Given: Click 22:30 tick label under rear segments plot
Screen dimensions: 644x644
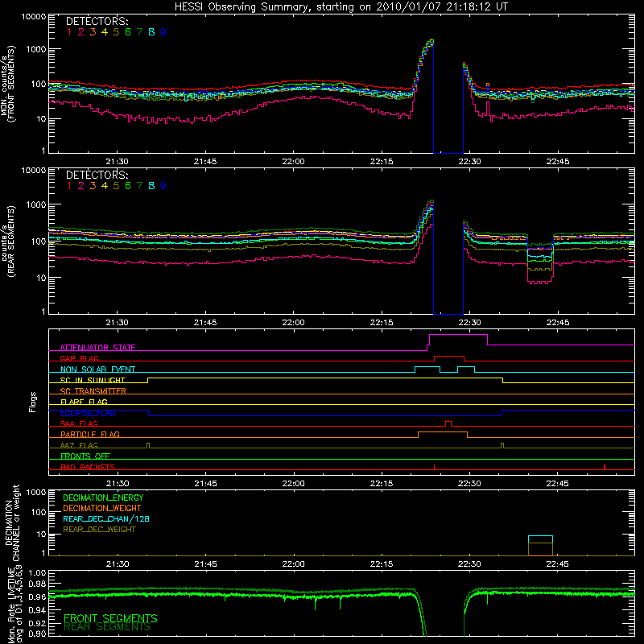Looking at the screenshot, I should tap(469, 323).
